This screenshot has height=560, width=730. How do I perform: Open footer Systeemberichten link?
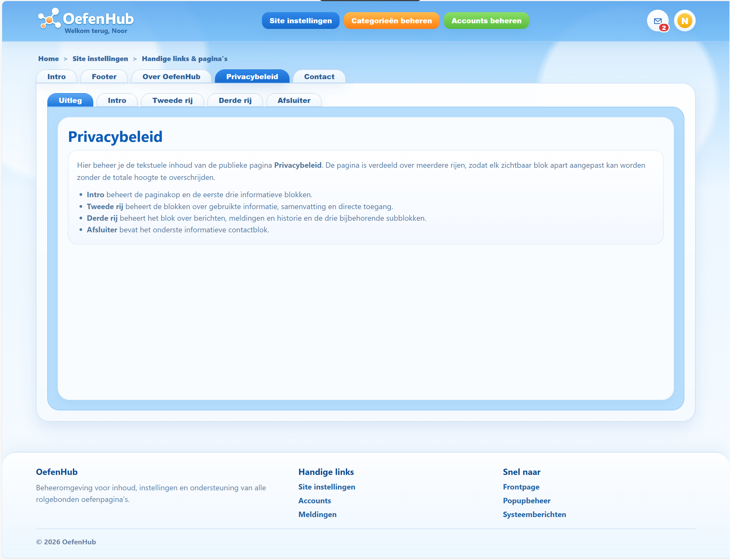click(534, 514)
